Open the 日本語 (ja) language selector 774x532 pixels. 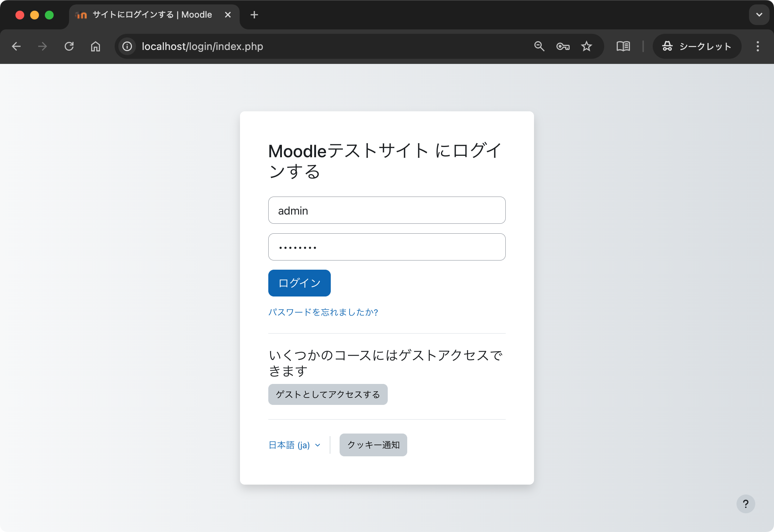click(293, 445)
